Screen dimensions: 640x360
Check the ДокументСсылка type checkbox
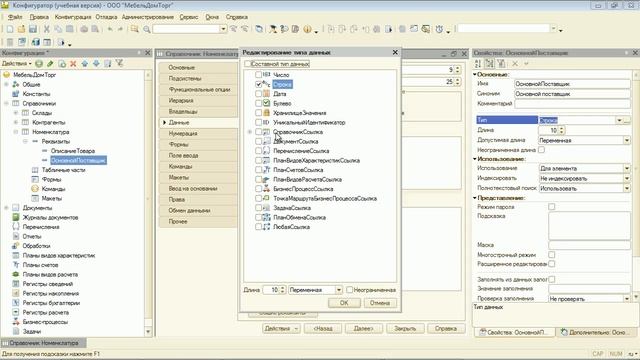(x=258, y=141)
